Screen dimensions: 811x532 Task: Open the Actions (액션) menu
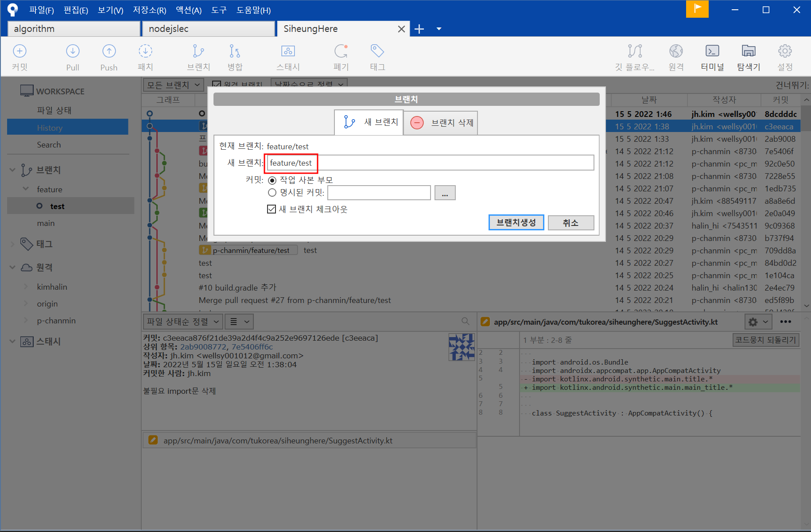pos(189,10)
